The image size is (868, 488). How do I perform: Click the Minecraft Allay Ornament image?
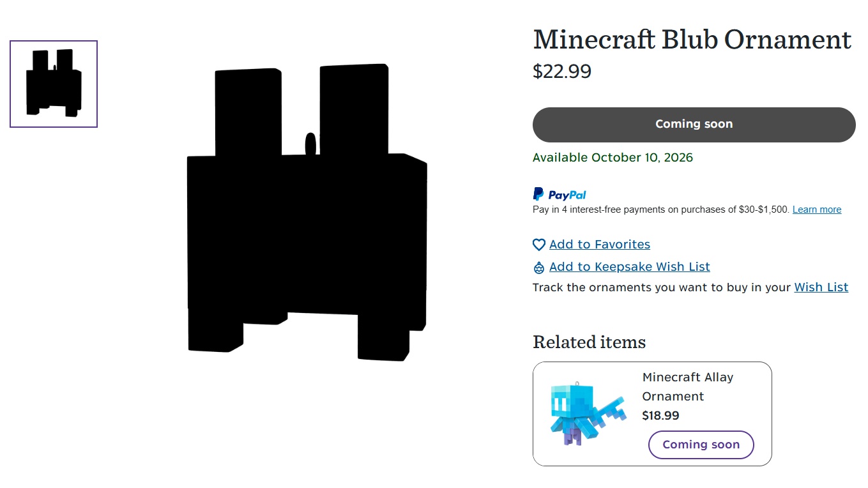(x=584, y=414)
